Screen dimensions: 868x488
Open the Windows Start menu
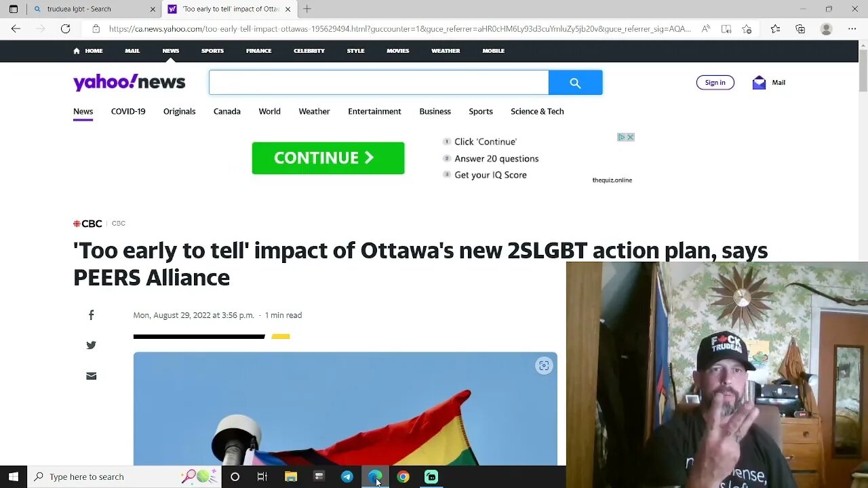pyautogui.click(x=13, y=476)
